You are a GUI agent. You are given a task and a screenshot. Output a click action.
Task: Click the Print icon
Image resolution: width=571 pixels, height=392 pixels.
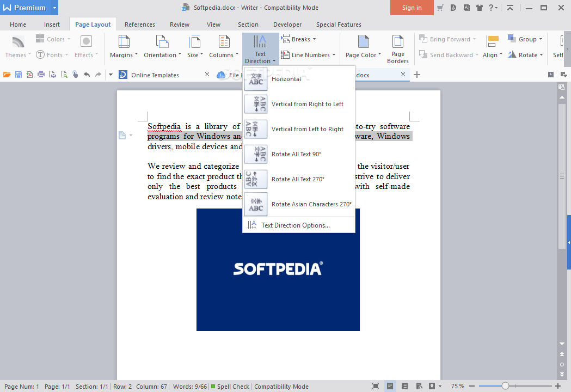[41, 75]
